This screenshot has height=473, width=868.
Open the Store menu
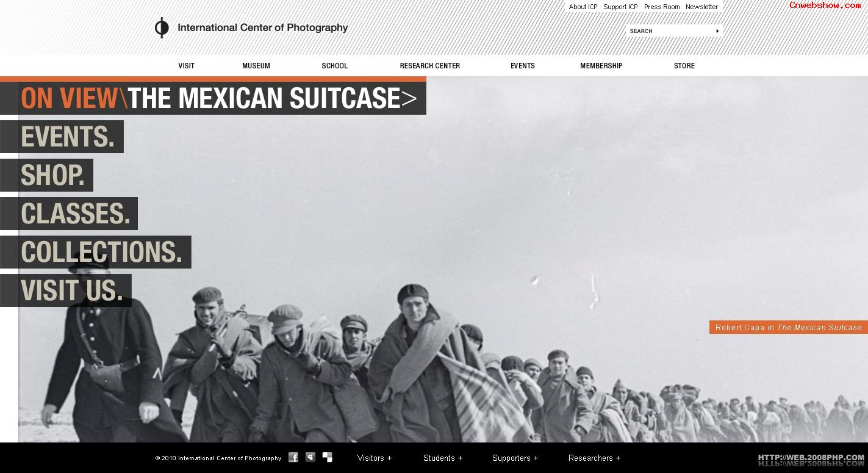pyautogui.click(x=684, y=66)
